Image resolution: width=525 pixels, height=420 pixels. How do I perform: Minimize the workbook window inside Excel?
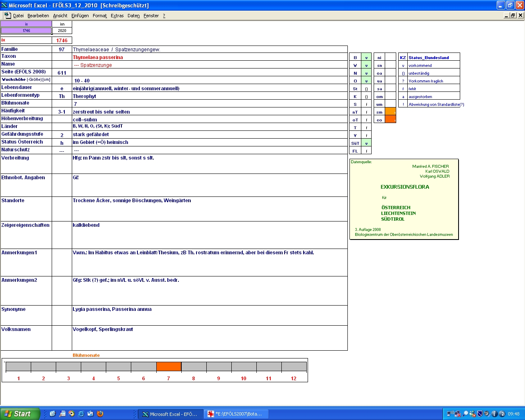pyautogui.click(x=507, y=15)
